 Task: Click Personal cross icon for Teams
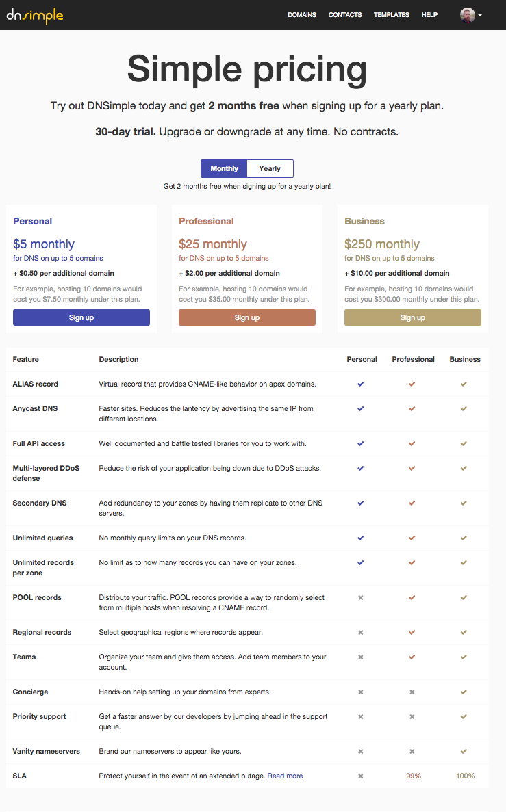pos(360,657)
